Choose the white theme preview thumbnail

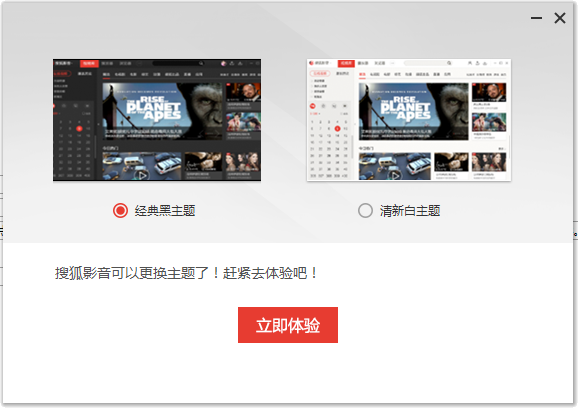[409, 120]
